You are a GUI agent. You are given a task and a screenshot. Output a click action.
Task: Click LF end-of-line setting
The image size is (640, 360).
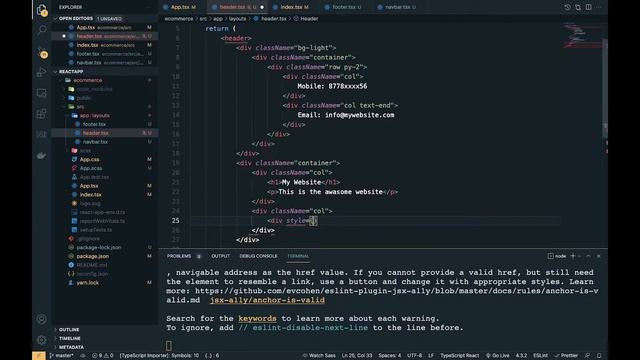tap(431, 356)
